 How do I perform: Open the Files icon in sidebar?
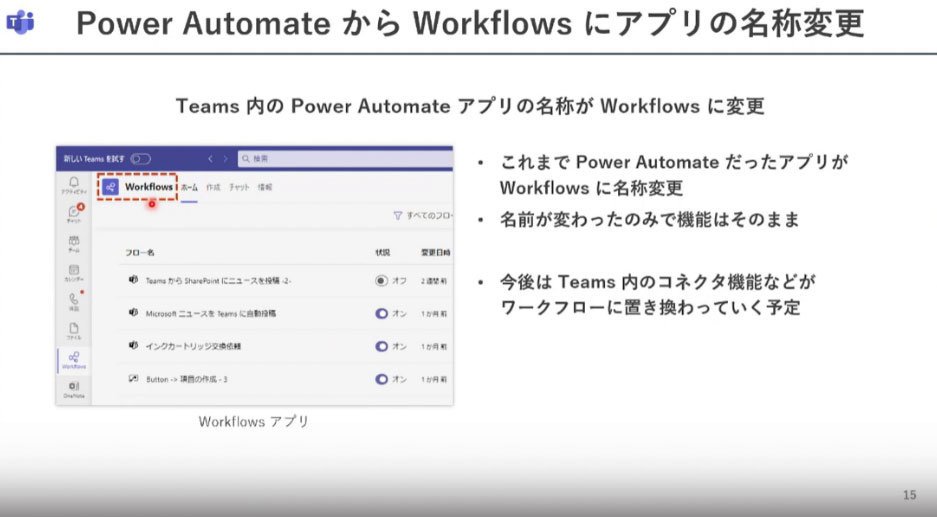click(x=74, y=331)
